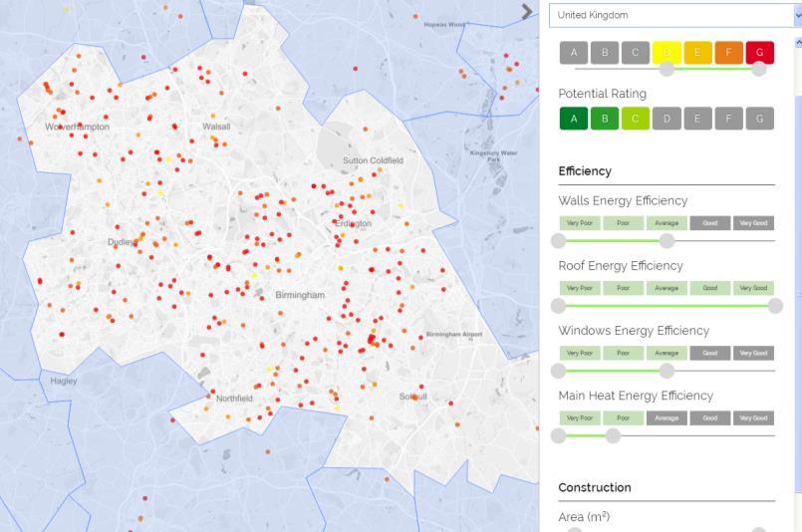Click the Hagley map label
802x532 pixels.
coord(64,382)
